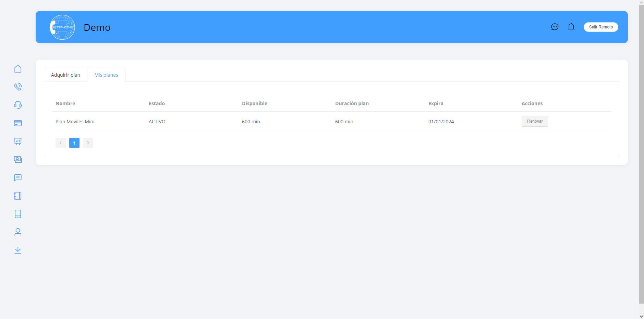
Task: Click the Salir Remoto button
Action: point(600,27)
